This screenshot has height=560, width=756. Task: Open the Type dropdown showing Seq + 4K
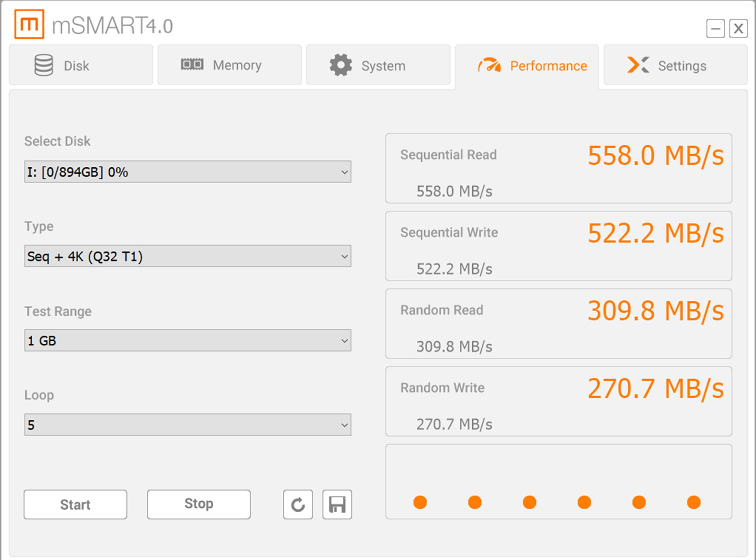(187, 256)
